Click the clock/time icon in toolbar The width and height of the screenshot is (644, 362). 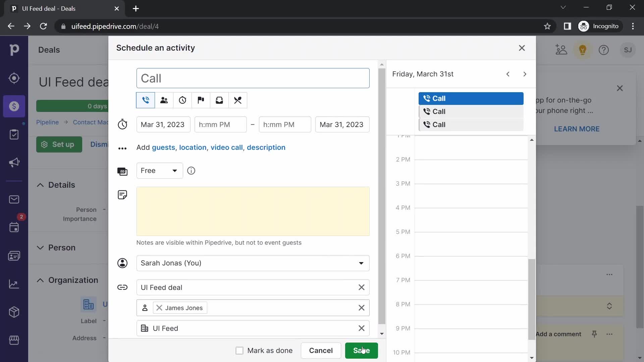point(182,100)
